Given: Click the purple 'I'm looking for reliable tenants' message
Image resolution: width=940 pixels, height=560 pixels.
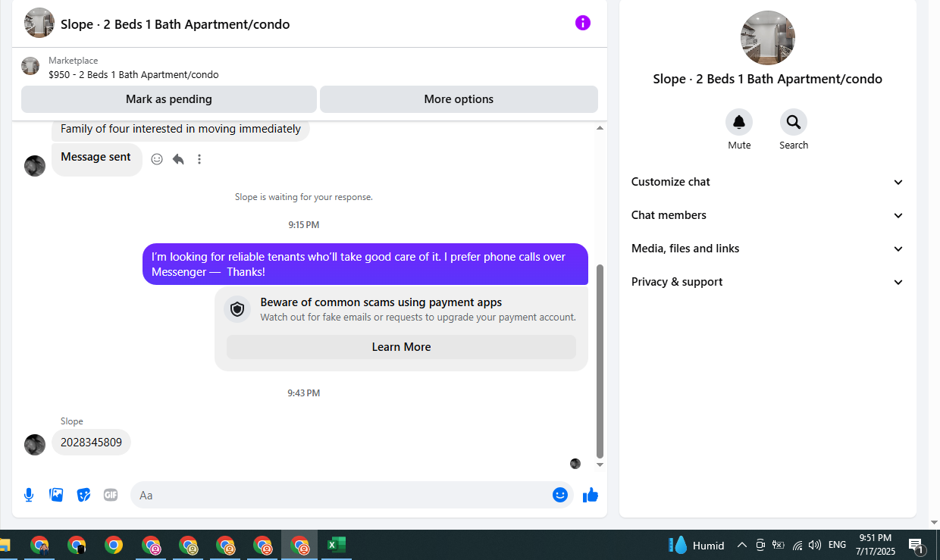Looking at the screenshot, I should point(365,264).
